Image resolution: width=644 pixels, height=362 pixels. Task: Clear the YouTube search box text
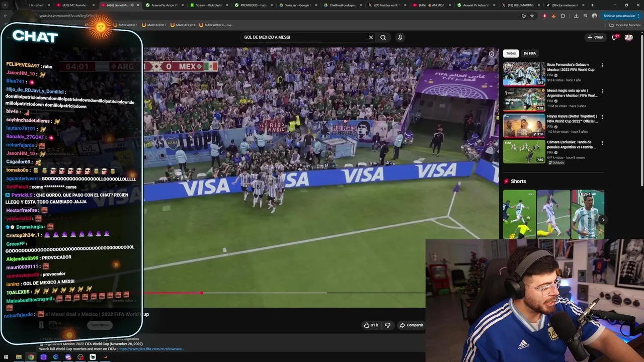pos(371,37)
